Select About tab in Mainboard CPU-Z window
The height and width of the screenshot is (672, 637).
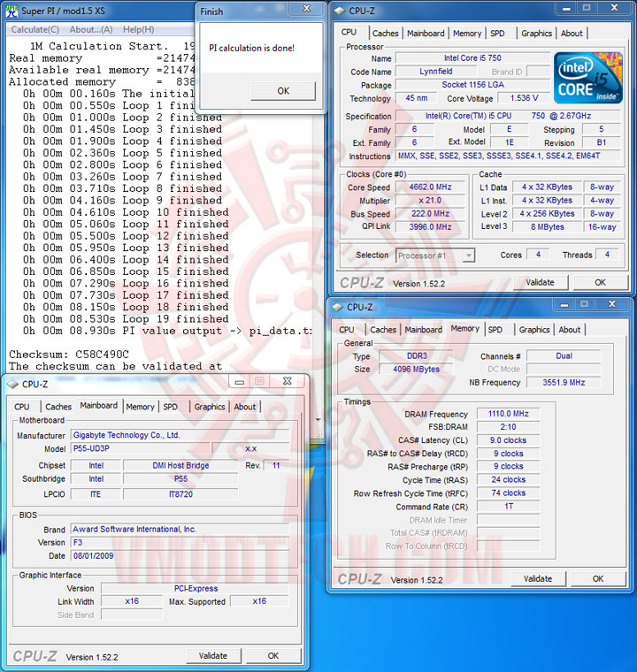tap(244, 407)
